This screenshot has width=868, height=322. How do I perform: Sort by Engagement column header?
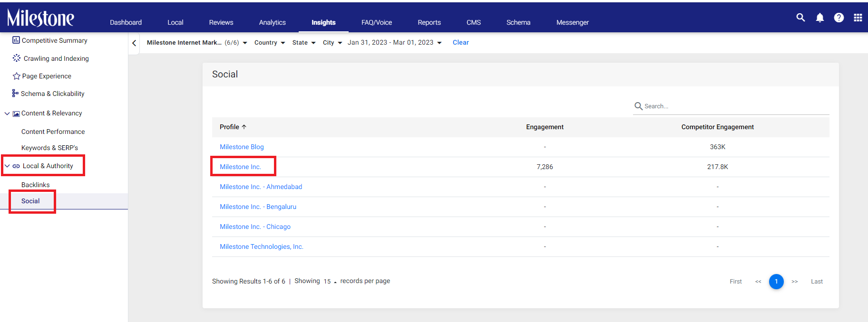[545, 127]
